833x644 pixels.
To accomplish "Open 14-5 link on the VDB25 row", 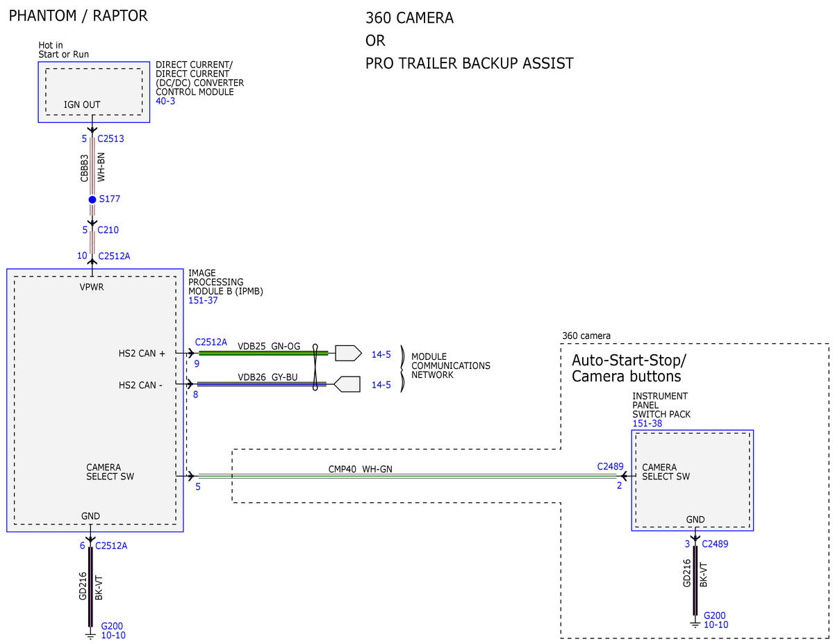I will (x=381, y=354).
